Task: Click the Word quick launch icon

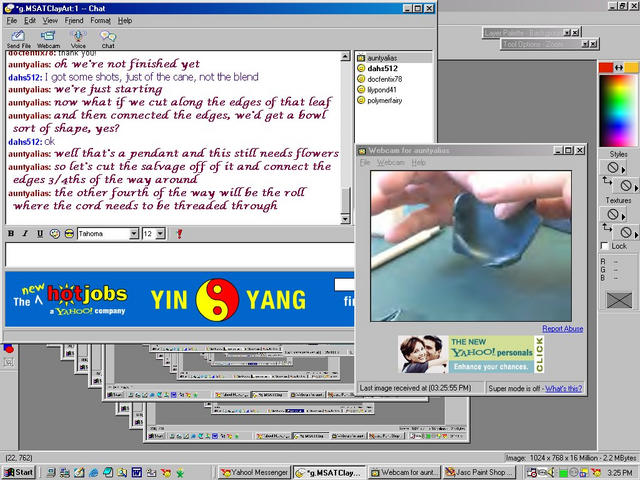Action: (x=136, y=473)
